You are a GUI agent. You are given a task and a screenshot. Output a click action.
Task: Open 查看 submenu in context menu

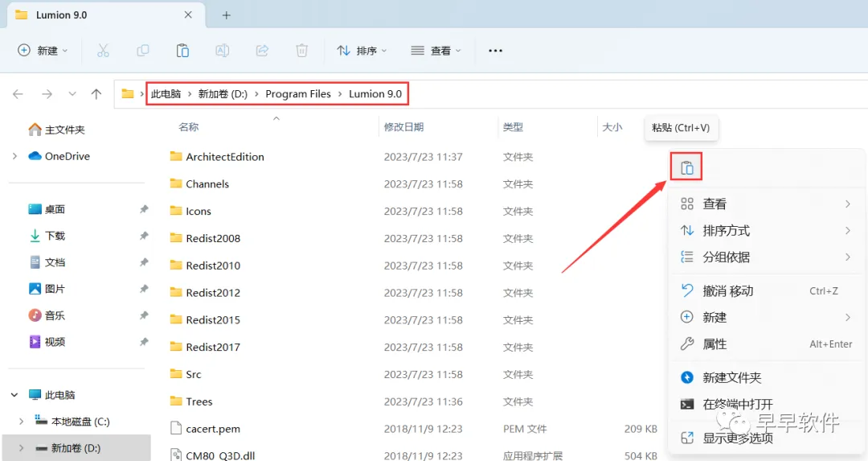point(766,204)
